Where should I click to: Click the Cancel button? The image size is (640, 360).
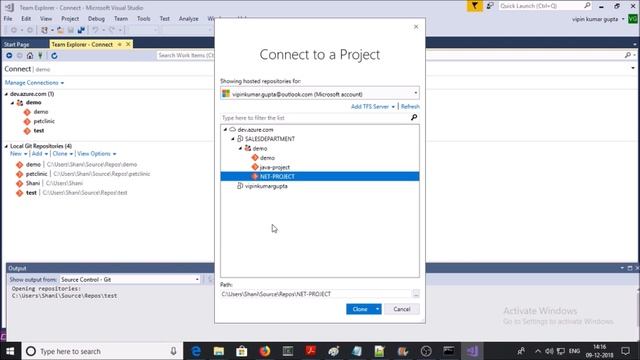[x=402, y=309]
